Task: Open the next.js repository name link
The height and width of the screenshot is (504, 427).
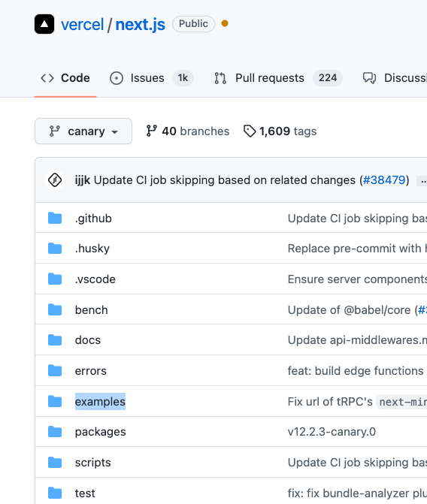Action: [x=141, y=25]
